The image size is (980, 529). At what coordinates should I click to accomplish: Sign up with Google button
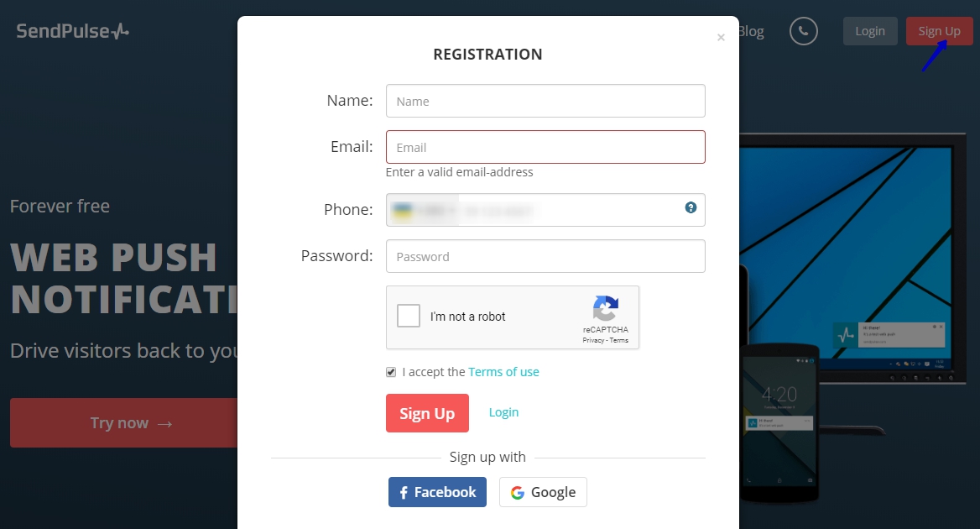[x=543, y=492]
